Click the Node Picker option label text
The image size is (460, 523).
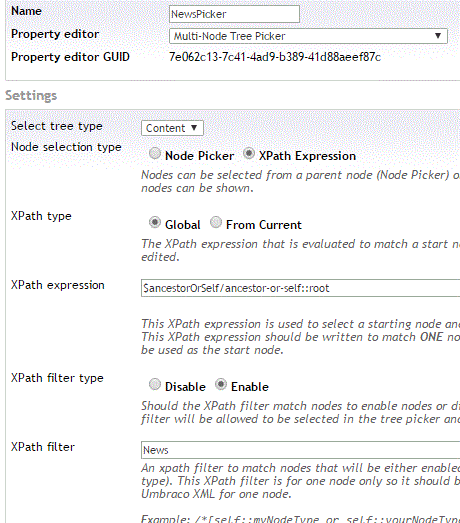coord(199,156)
